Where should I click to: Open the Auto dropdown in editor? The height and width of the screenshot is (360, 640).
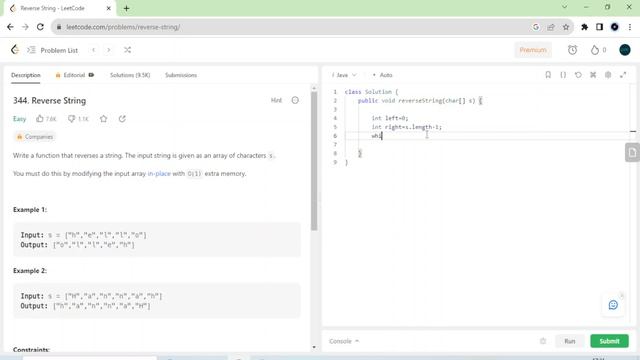(x=382, y=75)
